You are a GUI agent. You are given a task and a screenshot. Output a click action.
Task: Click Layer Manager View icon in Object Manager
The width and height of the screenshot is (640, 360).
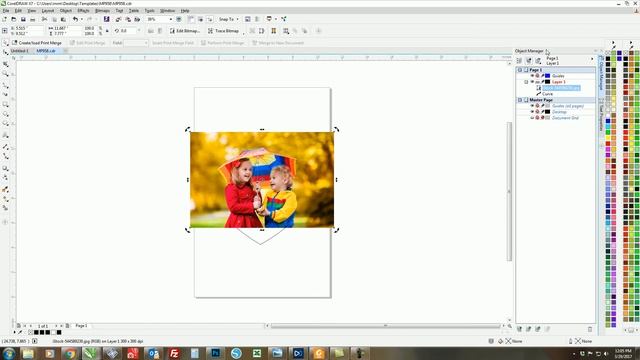coord(538,60)
